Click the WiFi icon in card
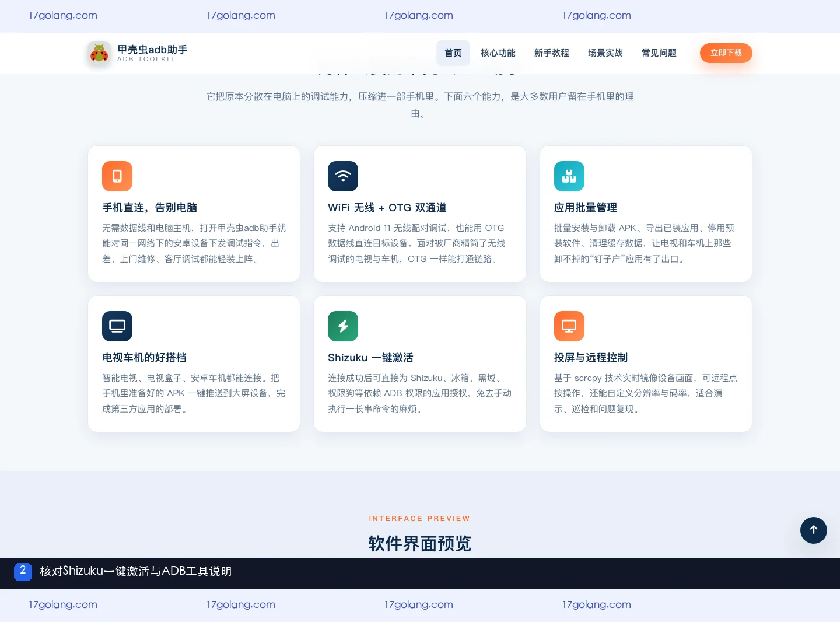840x622 pixels. pyautogui.click(x=343, y=176)
